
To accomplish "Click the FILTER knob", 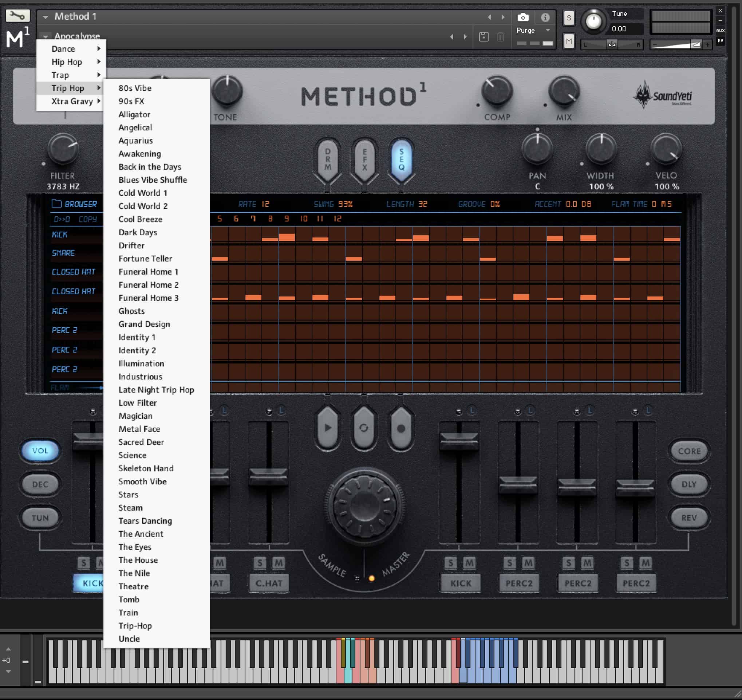I will coord(63,149).
